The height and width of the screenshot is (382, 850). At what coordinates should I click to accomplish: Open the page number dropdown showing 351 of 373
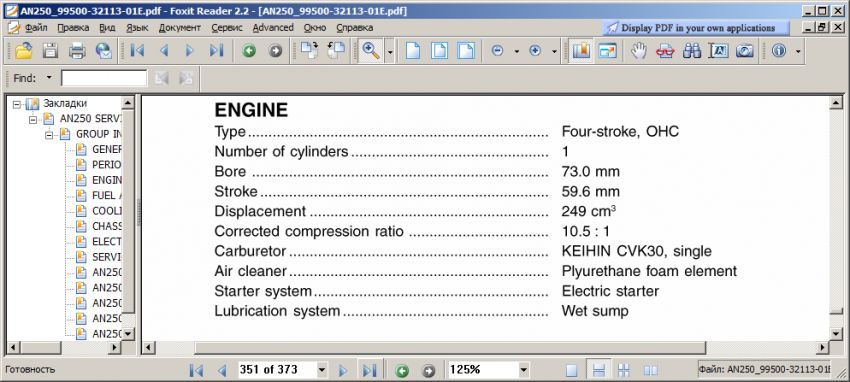pyautogui.click(x=322, y=370)
